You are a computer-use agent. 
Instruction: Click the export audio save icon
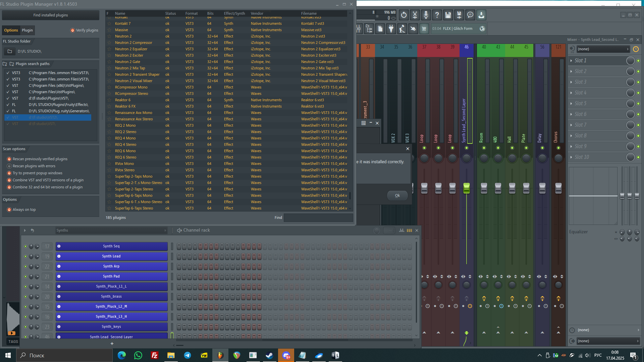pyautogui.click(x=459, y=15)
